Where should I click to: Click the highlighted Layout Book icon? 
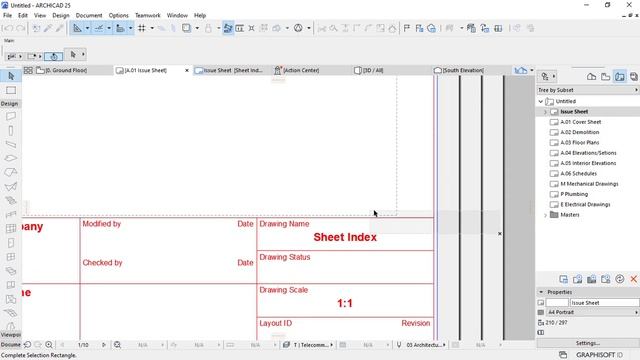620,76
